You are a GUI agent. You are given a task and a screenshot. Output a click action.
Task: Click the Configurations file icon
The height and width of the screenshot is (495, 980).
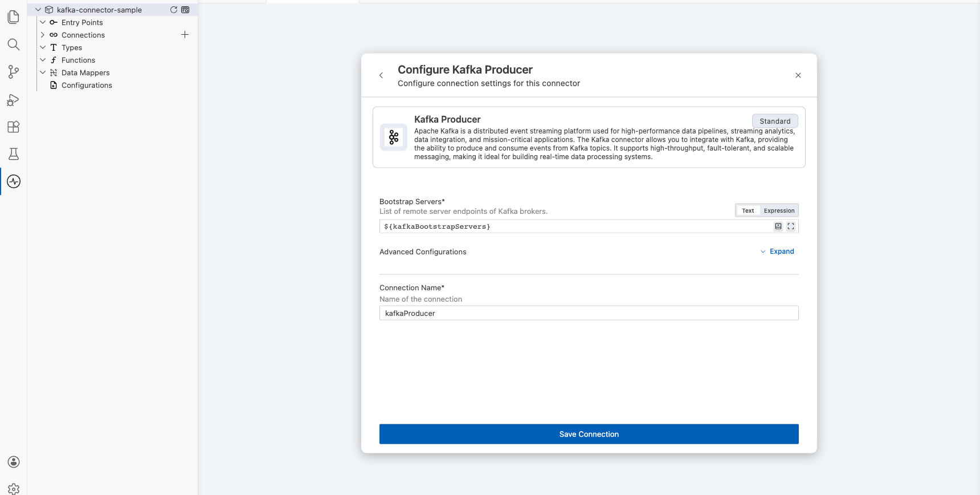[54, 85]
